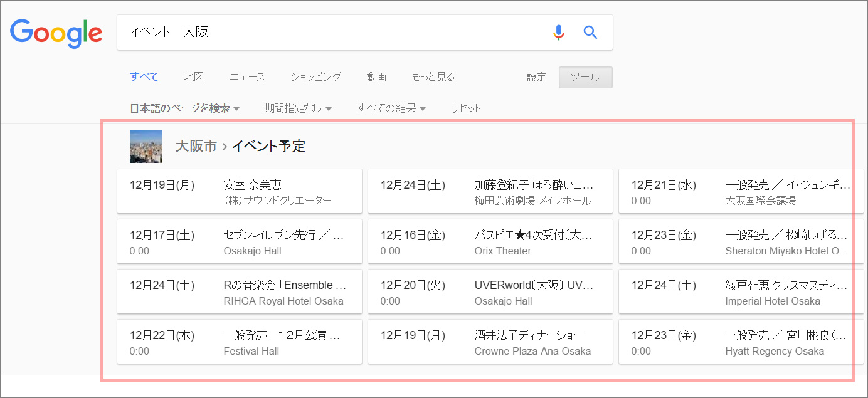Expand the すべての結果 dropdown
The height and width of the screenshot is (398, 868).
coord(391,108)
